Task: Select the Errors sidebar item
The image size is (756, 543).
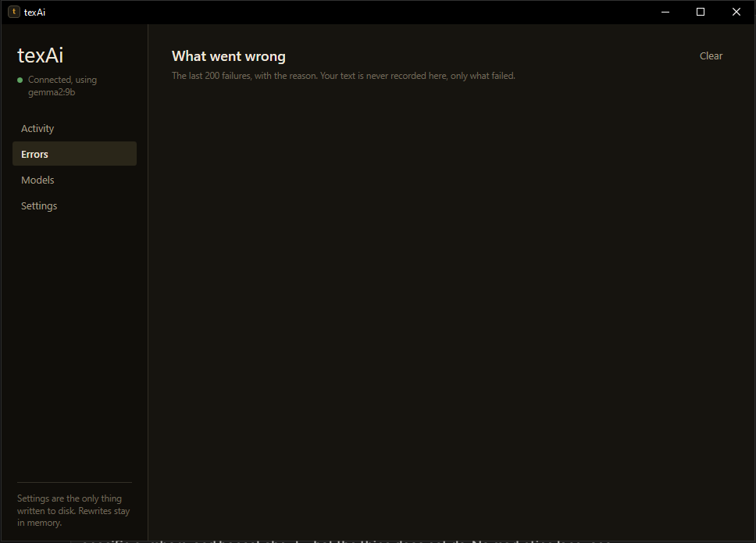Action: click(x=74, y=154)
